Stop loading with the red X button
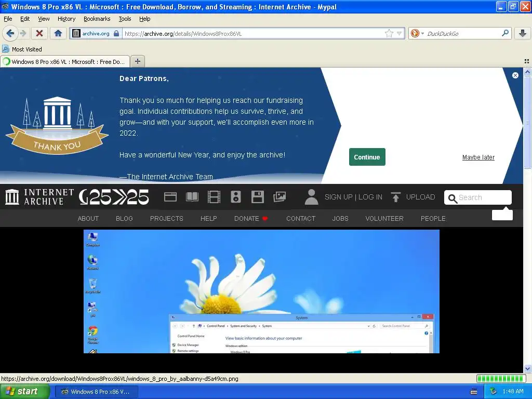The height and width of the screenshot is (399, 532). (x=39, y=33)
